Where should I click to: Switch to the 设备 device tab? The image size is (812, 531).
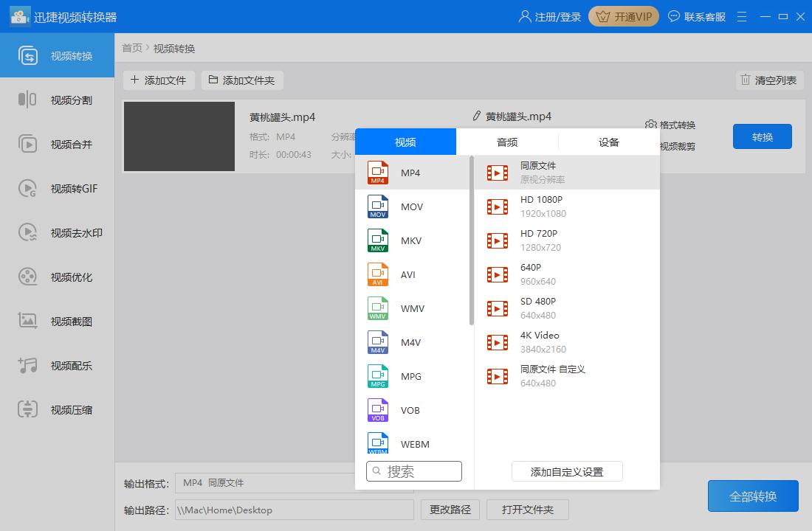(609, 142)
